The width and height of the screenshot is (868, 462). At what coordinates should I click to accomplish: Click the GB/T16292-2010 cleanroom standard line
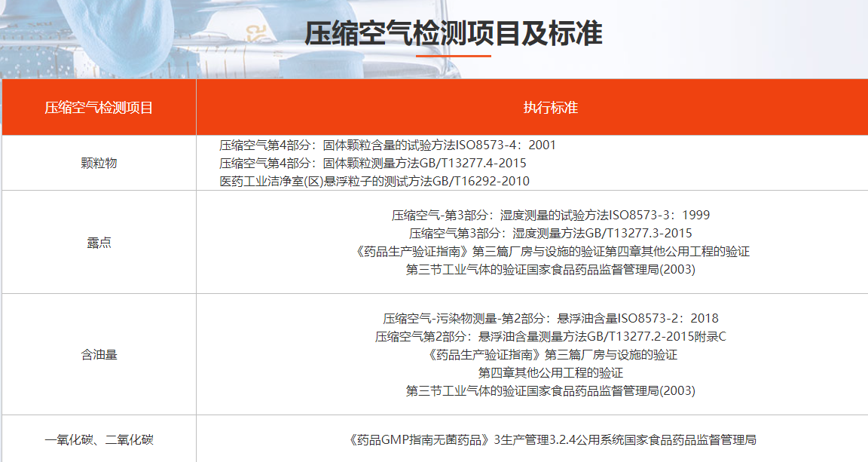(x=374, y=181)
